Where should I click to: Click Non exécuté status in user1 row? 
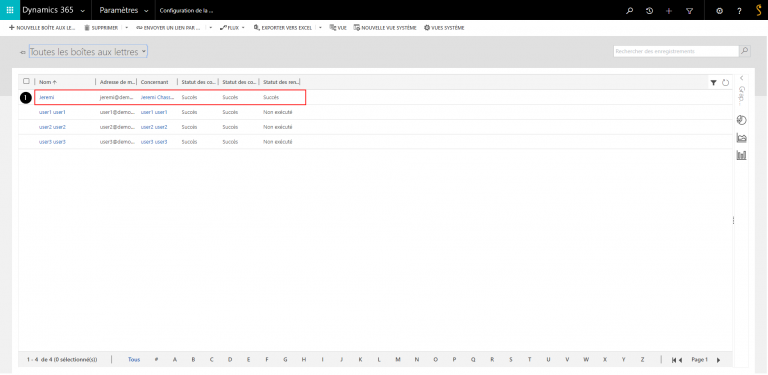point(277,112)
